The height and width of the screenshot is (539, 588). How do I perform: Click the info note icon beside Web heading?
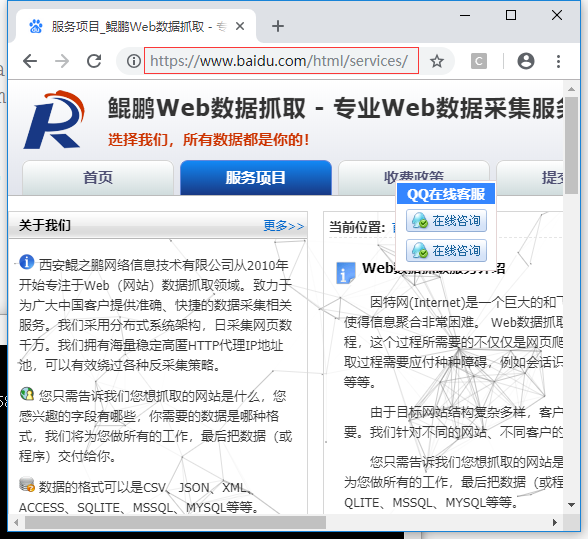tap(345, 273)
